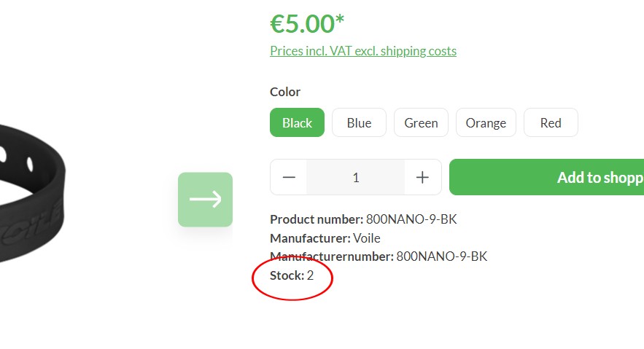Switch to the Orange color option
Viewport: 644px width, 349px height.
[486, 123]
